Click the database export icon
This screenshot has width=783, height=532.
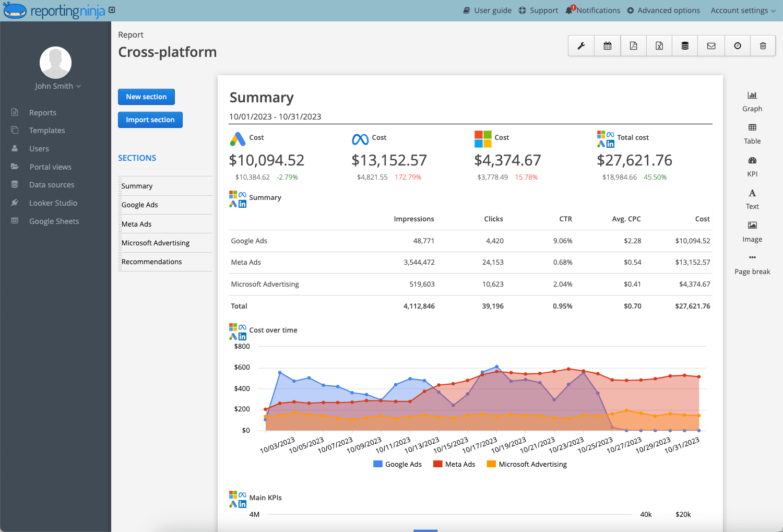685,45
